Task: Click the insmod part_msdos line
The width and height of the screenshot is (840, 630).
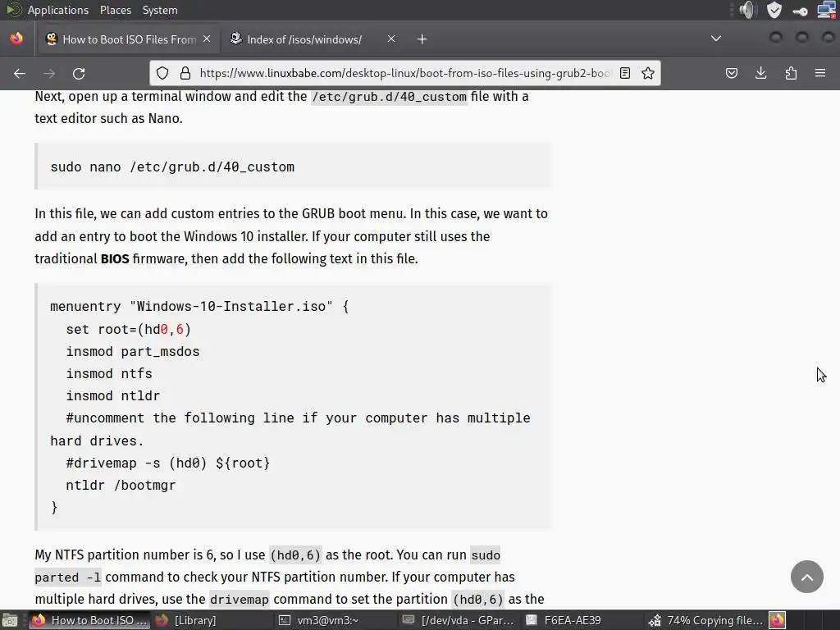Action: (x=133, y=351)
